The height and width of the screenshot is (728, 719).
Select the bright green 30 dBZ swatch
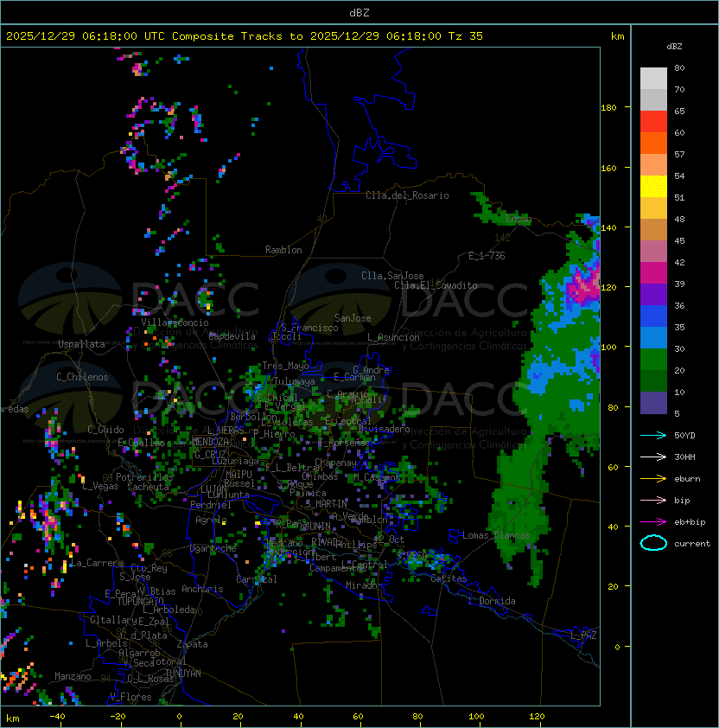pyautogui.click(x=653, y=360)
